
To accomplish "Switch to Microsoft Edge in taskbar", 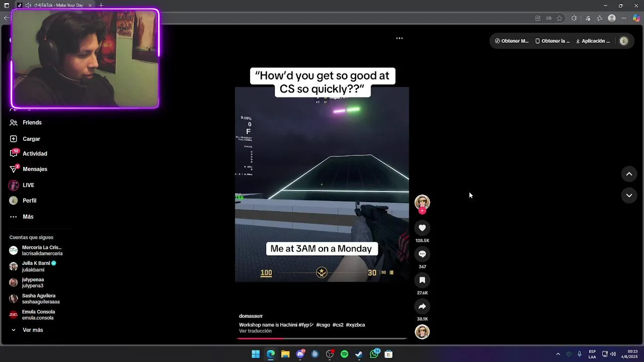I will click(x=271, y=354).
